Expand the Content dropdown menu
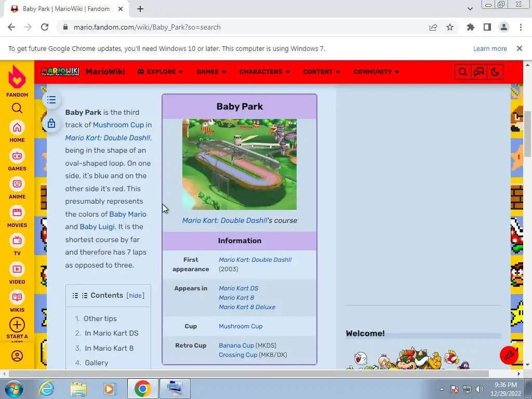The image size is (532, 399). [x=322, y=72]
